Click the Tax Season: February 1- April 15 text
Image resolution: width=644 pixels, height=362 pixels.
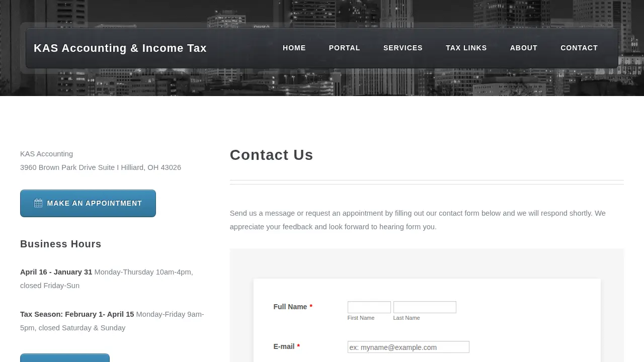click(x=77, y=314)
